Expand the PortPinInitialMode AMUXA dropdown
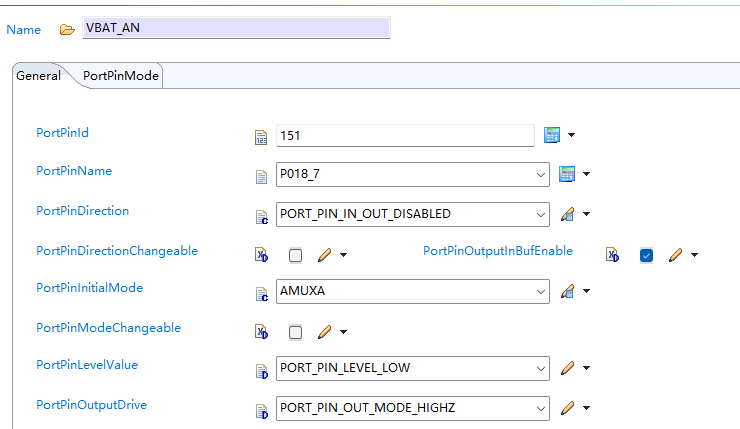The height and width of the screenshot is (429, 740). click(x=412, y=291)
